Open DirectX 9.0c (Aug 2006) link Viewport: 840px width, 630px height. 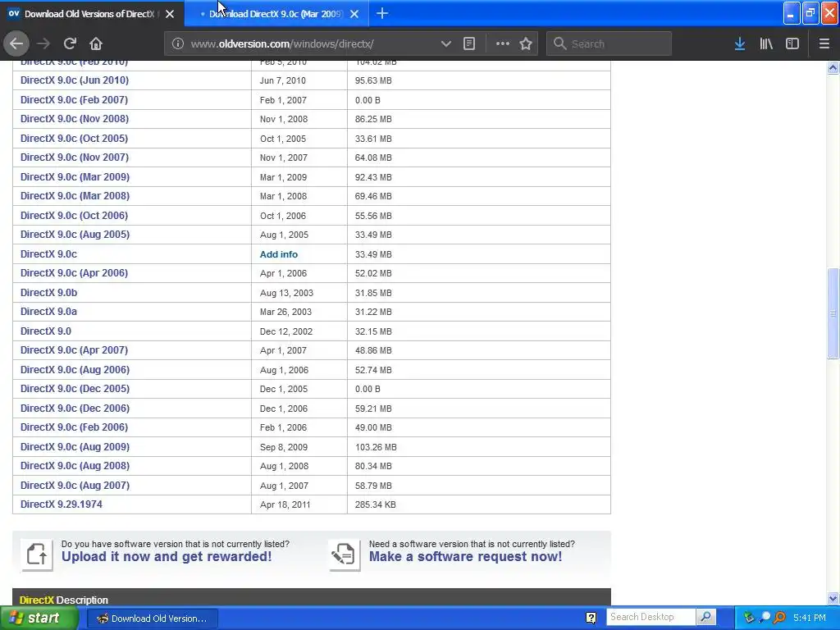pos(75,370)
